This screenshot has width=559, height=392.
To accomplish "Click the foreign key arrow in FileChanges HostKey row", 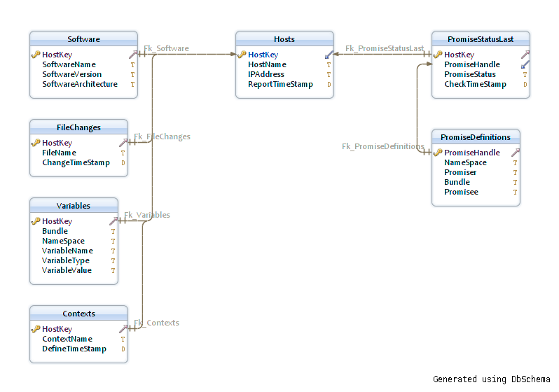I will pos(123,143).
